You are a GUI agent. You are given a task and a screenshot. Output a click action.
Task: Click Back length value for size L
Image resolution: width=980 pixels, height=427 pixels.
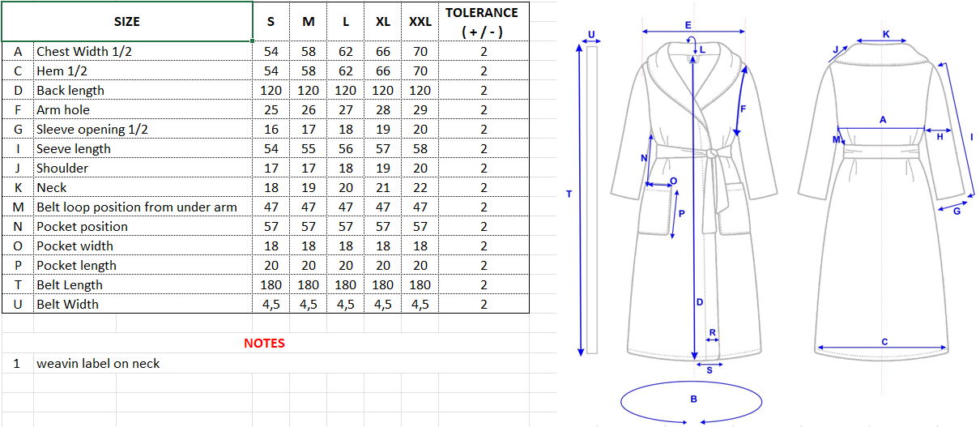tap(346, 90)
